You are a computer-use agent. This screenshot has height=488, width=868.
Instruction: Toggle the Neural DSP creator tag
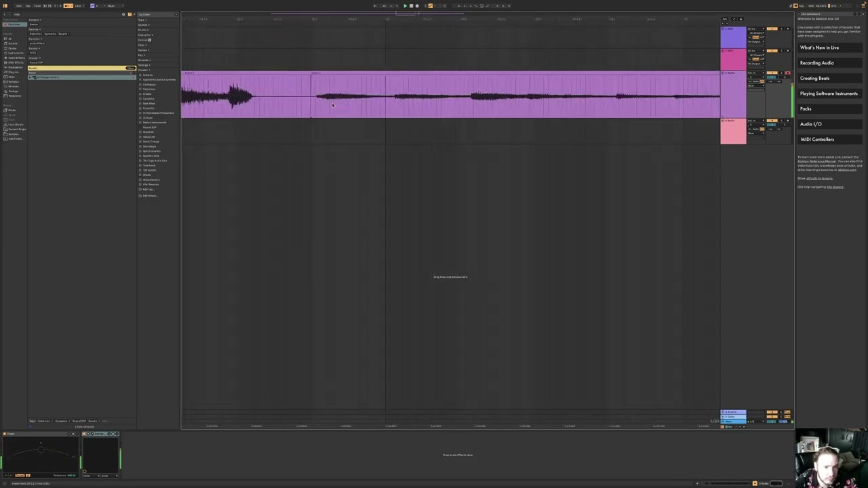[140, 127]
